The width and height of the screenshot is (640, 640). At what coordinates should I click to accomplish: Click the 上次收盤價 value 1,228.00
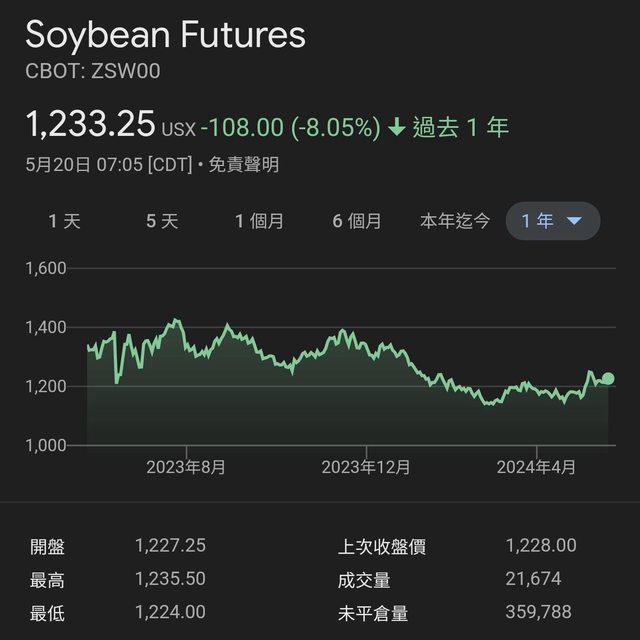pos(541,546)
